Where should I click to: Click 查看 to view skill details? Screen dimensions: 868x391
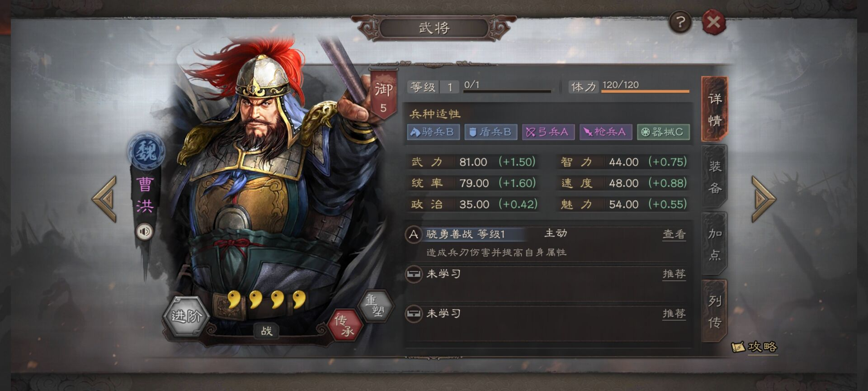(674, 234)
